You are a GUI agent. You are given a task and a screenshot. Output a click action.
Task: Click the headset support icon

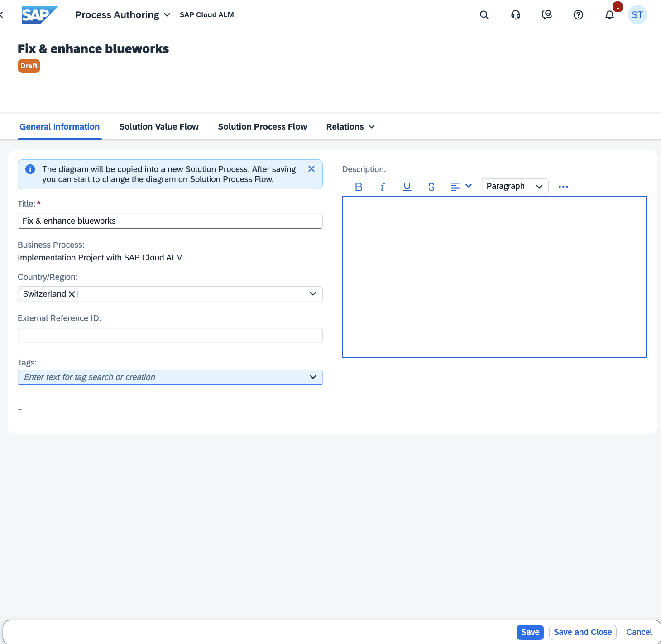[x=515, y=15]
